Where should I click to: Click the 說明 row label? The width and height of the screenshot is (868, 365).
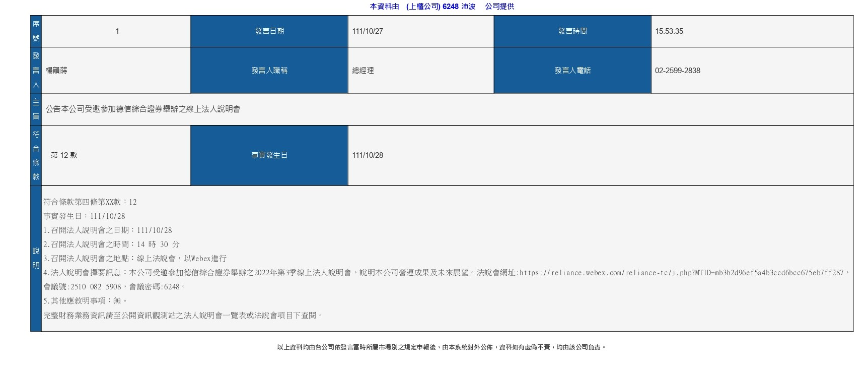click(36, 258)
